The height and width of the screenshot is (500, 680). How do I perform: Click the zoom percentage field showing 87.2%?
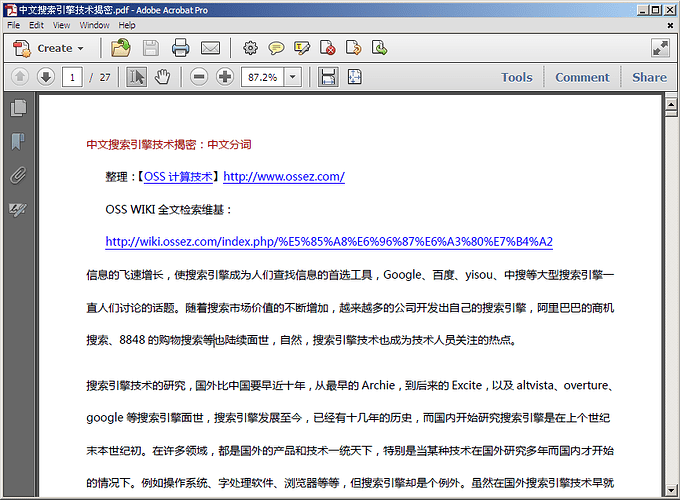(262, 77)
